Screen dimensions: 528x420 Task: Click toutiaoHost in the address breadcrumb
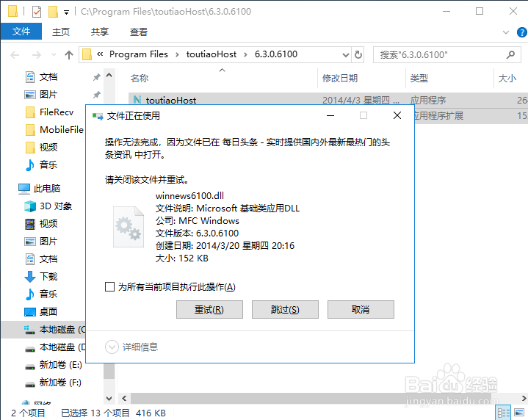tap(211, 54)
